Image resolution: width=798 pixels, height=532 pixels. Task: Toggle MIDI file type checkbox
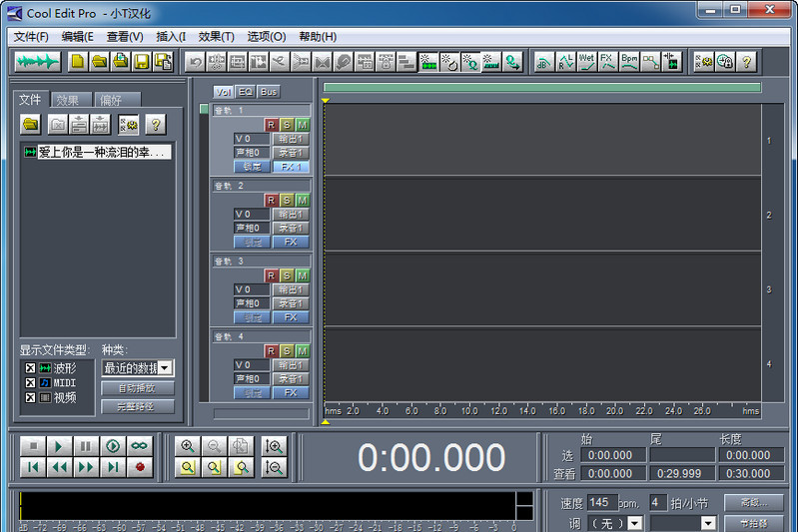coord(31,382)
